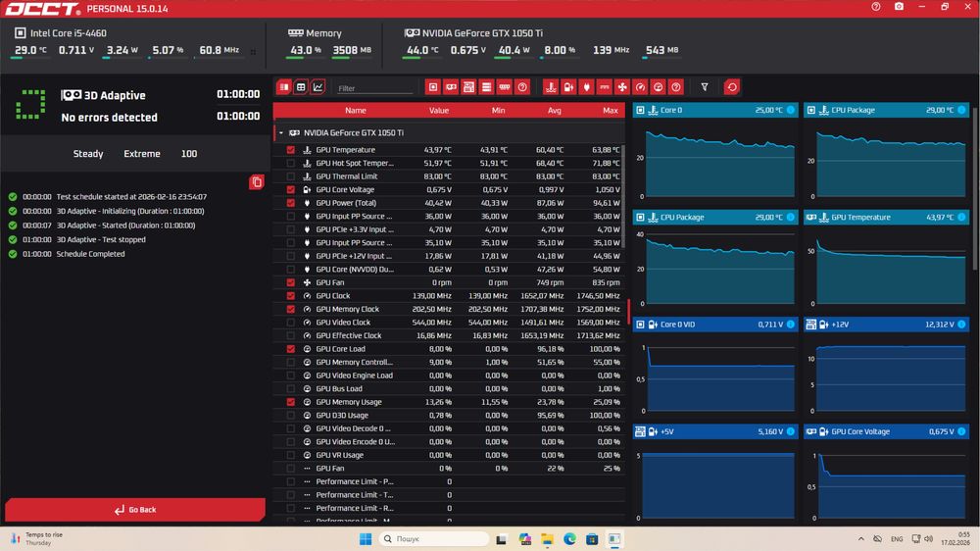This screenshot has width=980, height=551.
Task: Uncheck the GPU Memory Usage checkbox
Action: [291, 402]
